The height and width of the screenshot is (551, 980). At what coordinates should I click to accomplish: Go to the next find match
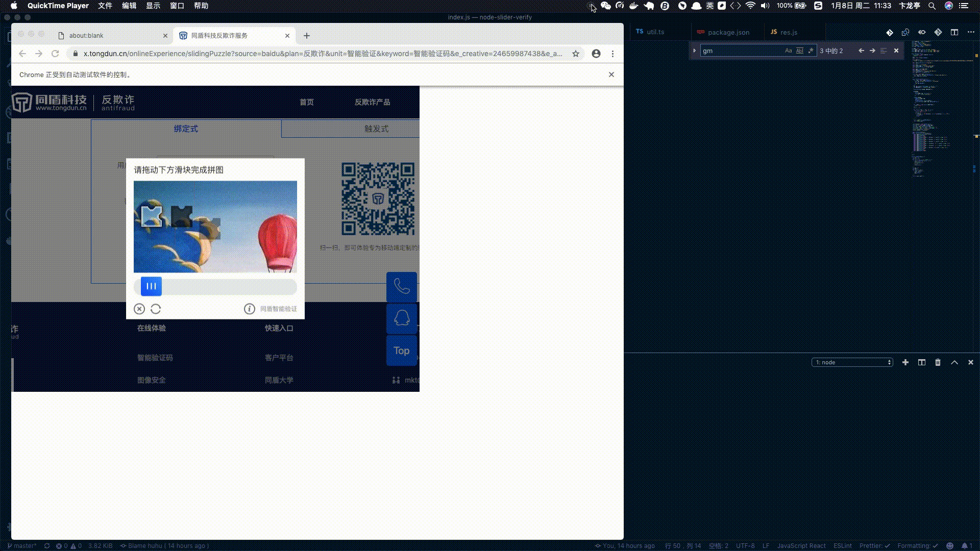coord(872,51)
